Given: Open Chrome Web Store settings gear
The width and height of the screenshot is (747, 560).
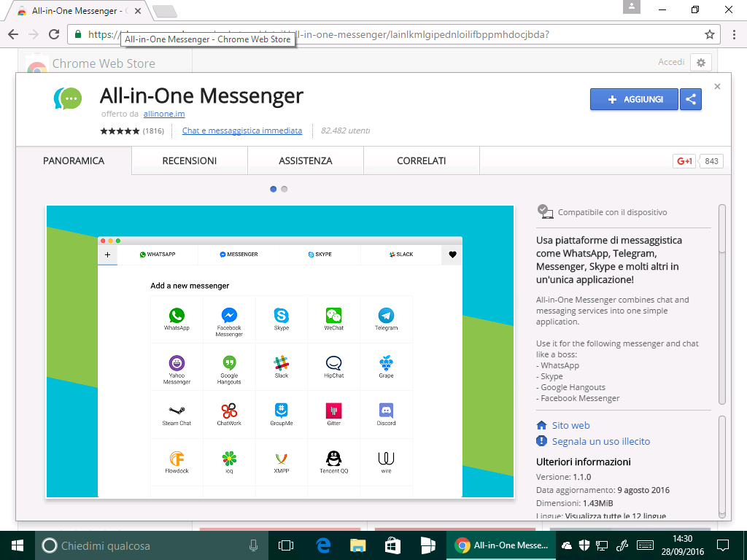Looking at the screenshot, I should tap(701, 63).
